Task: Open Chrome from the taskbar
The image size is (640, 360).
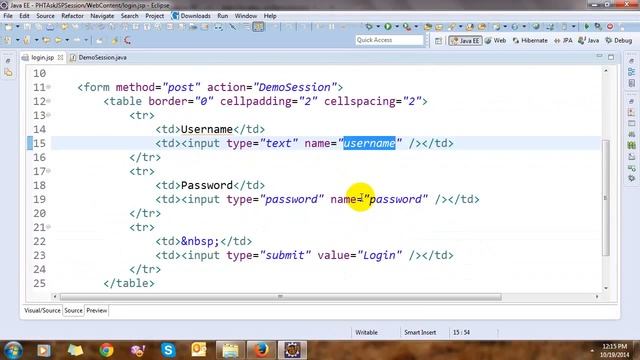Action: tap(106, 350)
